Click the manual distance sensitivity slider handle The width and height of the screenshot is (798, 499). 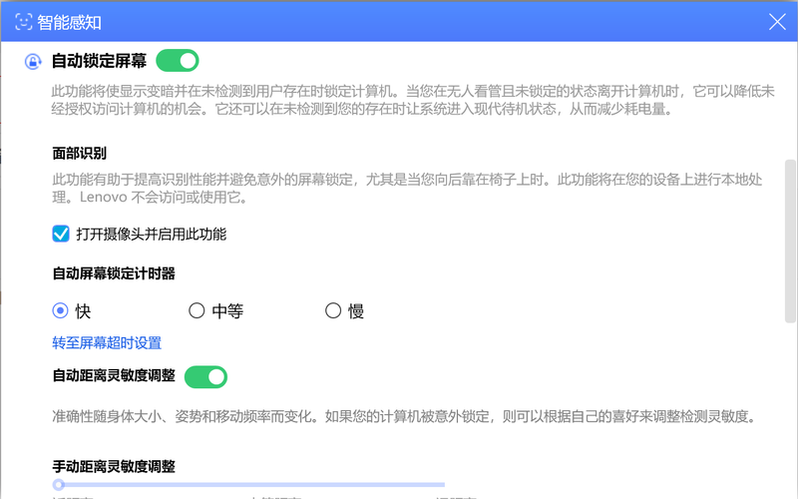point(59,484)
